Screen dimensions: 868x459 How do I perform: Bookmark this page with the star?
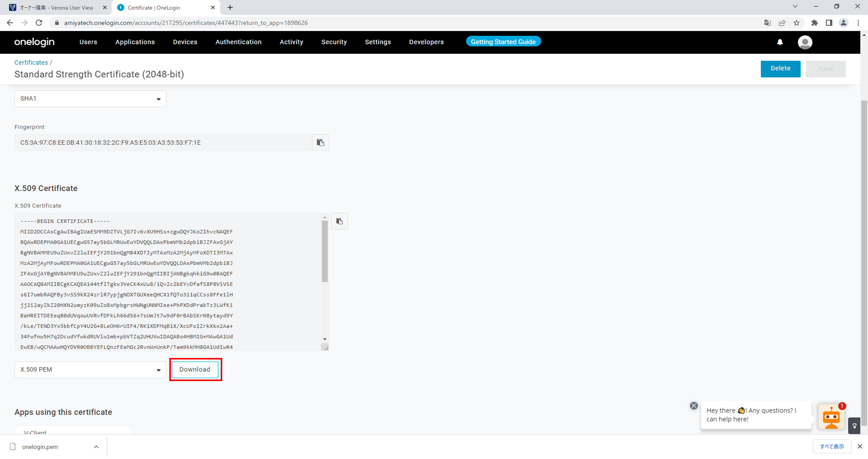tap(797, 22)
